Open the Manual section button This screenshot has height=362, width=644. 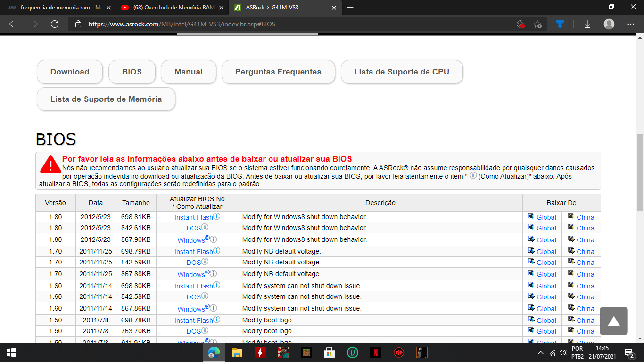[189, 72]
